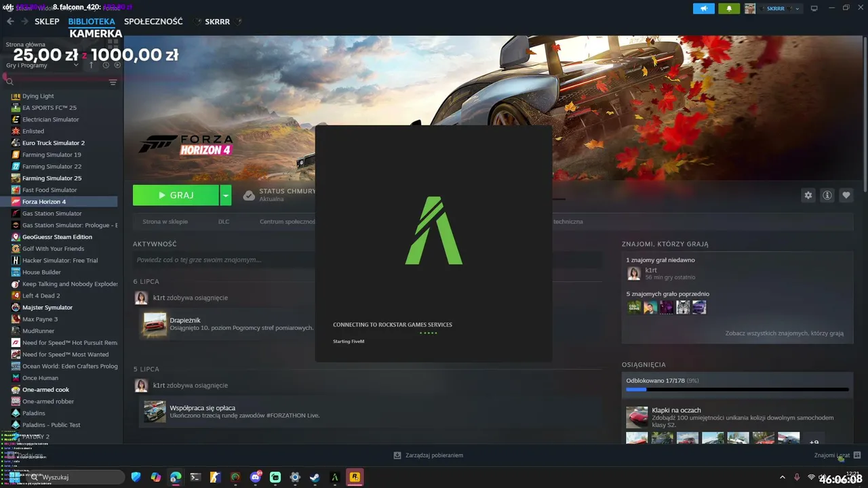The height and width of the screenshot is (488, 868).
Task: Open Windows taskbar search box
Action: [x=75, y=477]
